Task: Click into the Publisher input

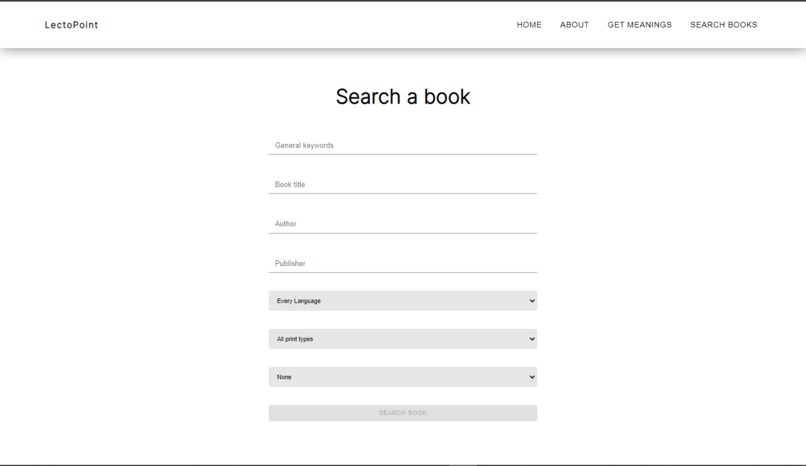Action: 402,264
